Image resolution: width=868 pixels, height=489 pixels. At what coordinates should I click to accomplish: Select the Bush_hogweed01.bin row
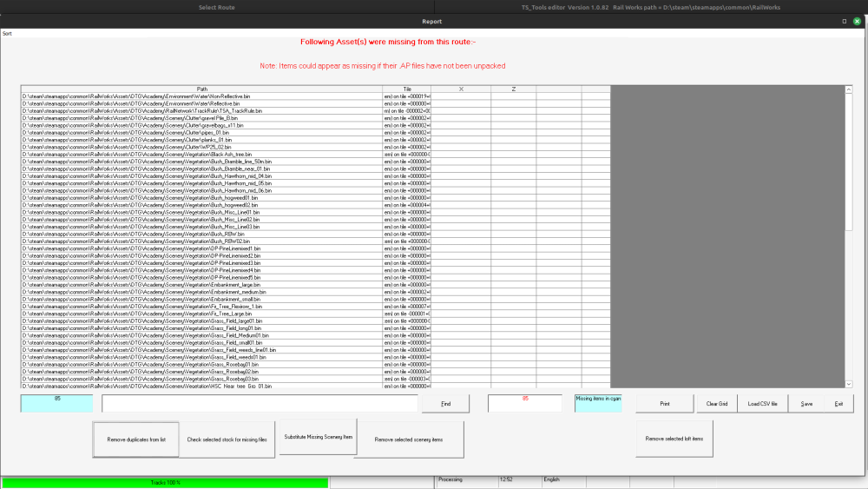tap(316, 198)
